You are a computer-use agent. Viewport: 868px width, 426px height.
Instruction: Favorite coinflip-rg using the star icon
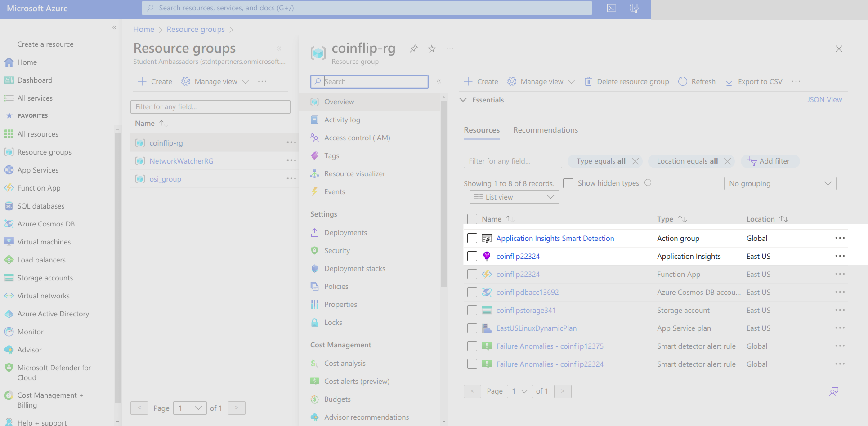pos(432,49)
